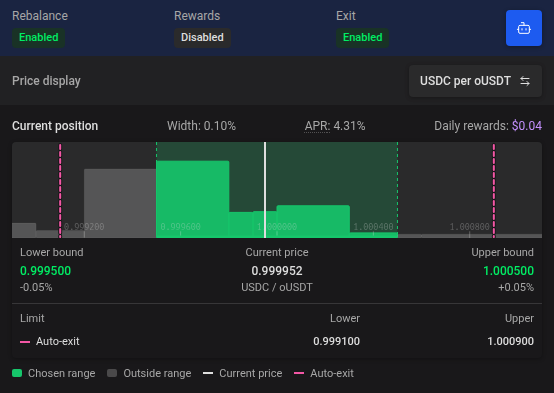
Task: Click the Lower column header in limits
Action: [x=345, y=318]
